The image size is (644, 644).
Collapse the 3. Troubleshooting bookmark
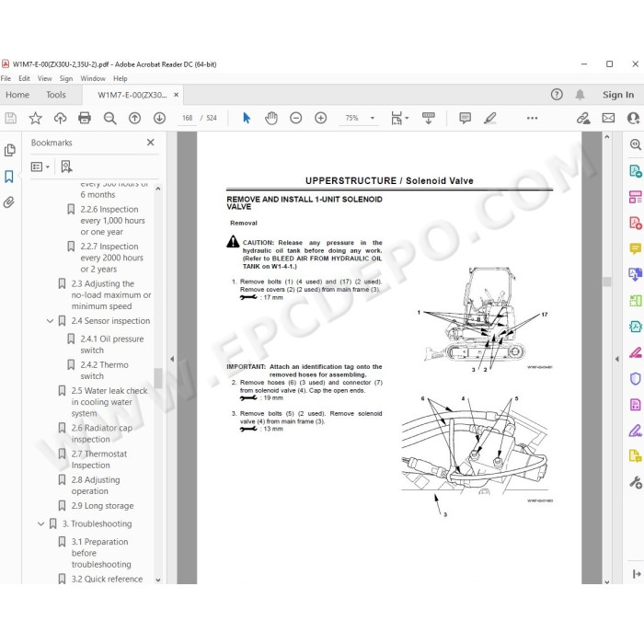coord(41,523)
